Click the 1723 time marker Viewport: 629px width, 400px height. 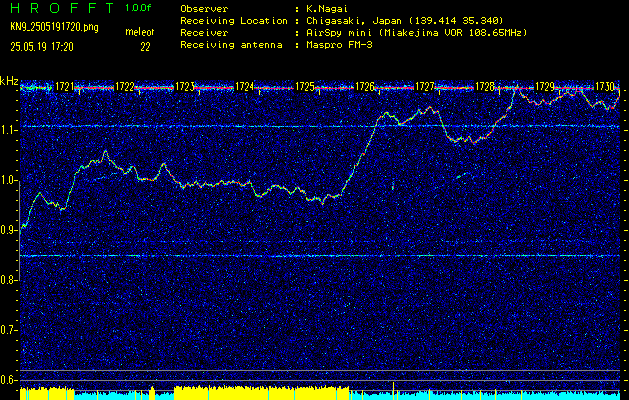click(x=185, y=87)
